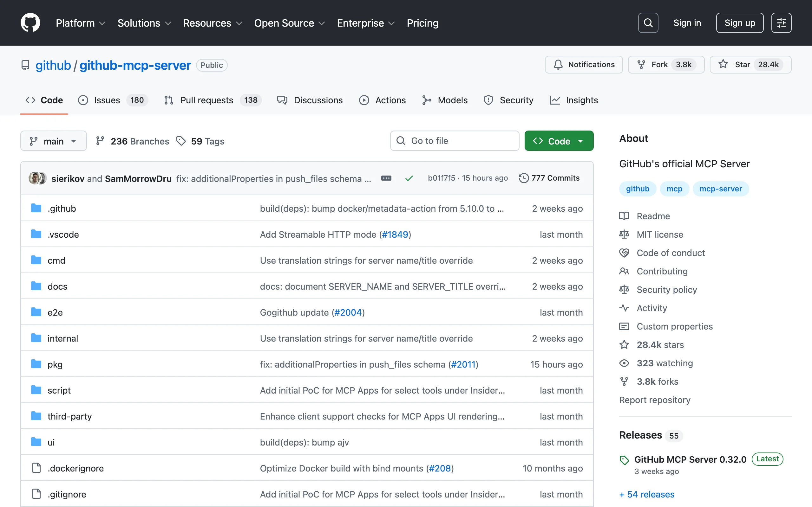This screenshot has height=507, width=812.
Task: Click the sierikov contributor avatar
Action: (35, 178)
